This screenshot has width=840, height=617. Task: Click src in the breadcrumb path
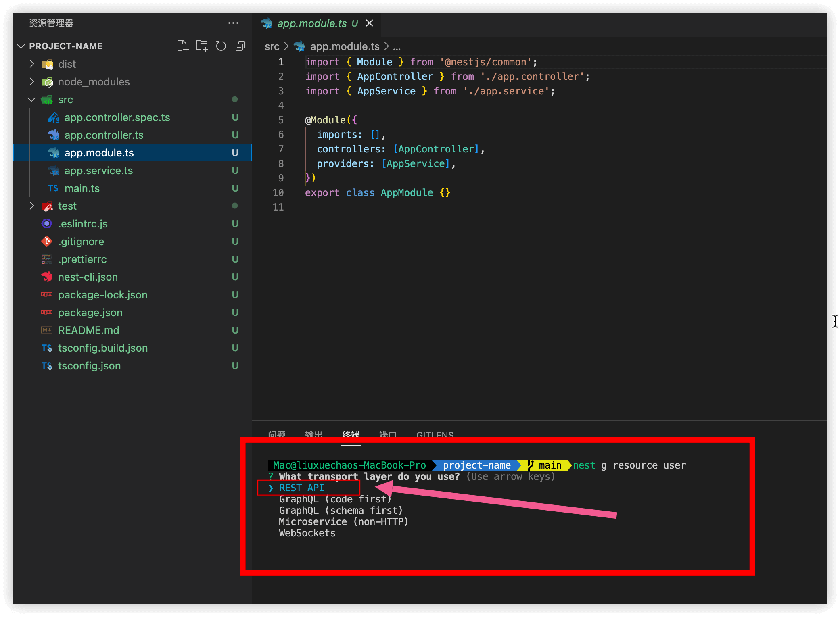(x=272, y=46)
